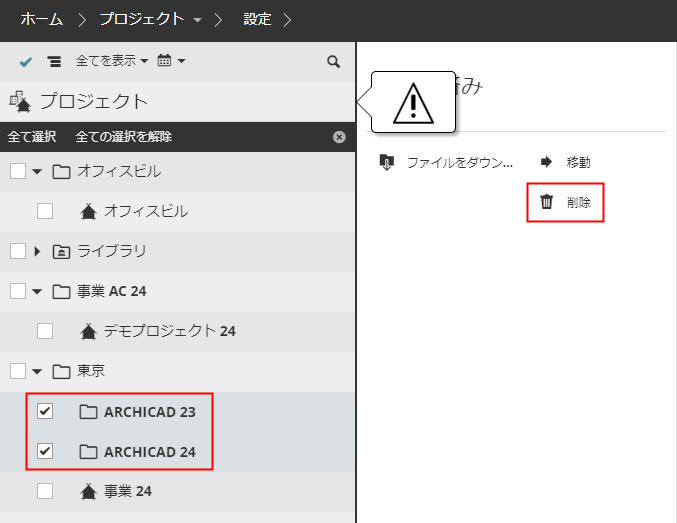Click the download file folder icon
The image size is (677, 523).
coord(386,162)
